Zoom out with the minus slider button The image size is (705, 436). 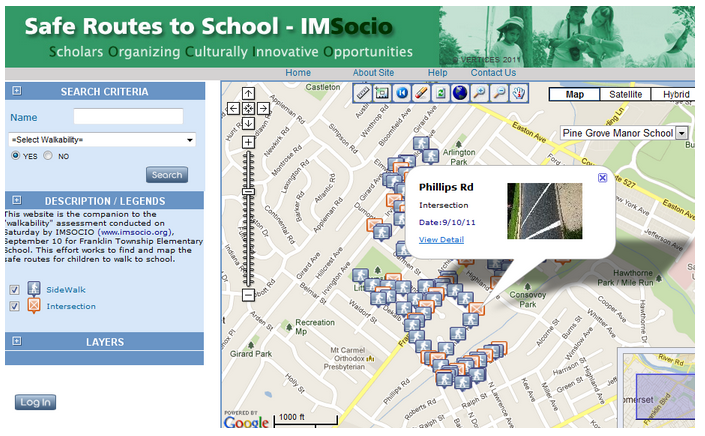point(248,295)
